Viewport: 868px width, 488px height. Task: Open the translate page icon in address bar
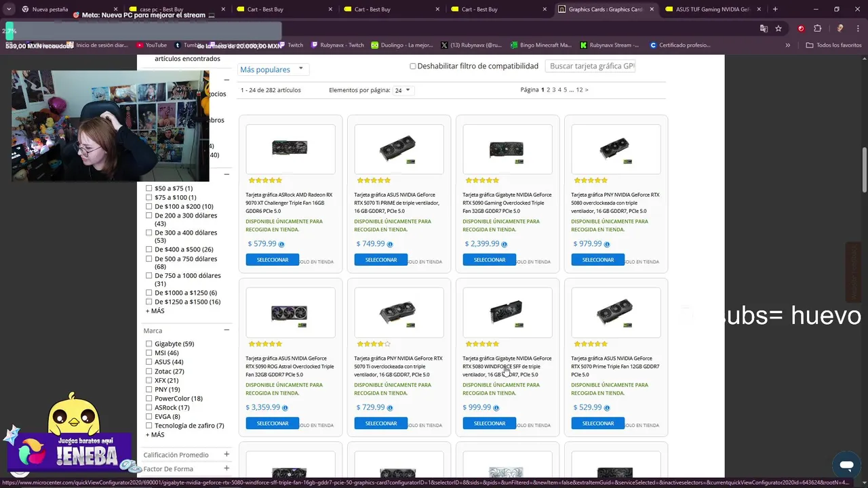[x=764, y=28]
